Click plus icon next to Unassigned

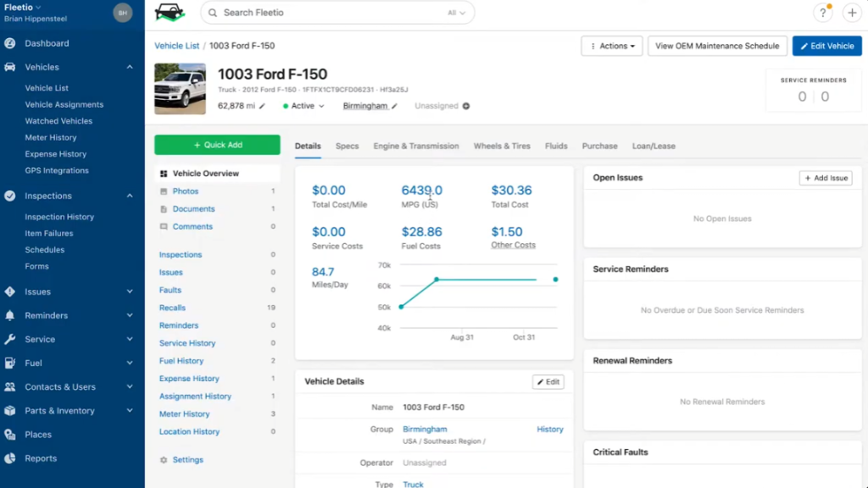(466, 107)
